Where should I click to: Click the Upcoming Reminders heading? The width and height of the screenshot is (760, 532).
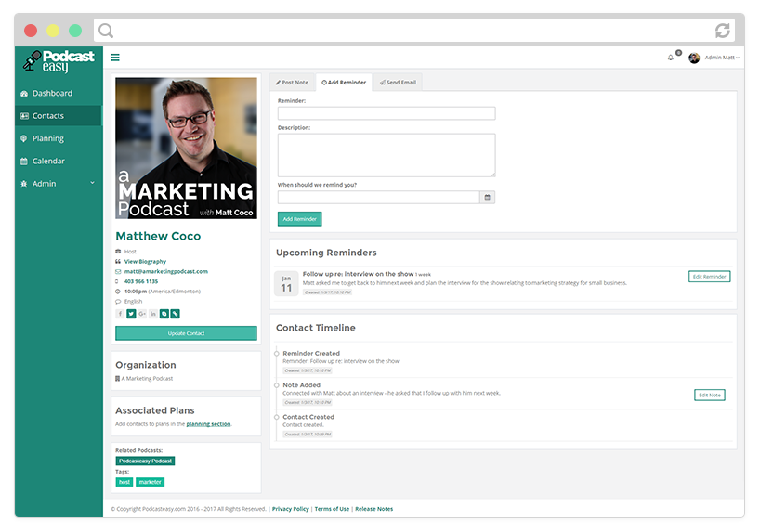coord(326,253)
